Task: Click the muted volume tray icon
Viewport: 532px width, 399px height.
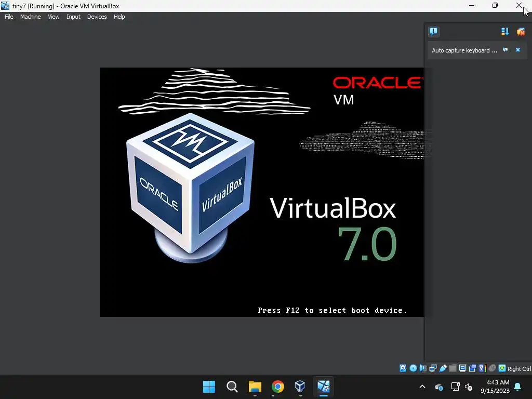Action: click(x=469, y=387)
